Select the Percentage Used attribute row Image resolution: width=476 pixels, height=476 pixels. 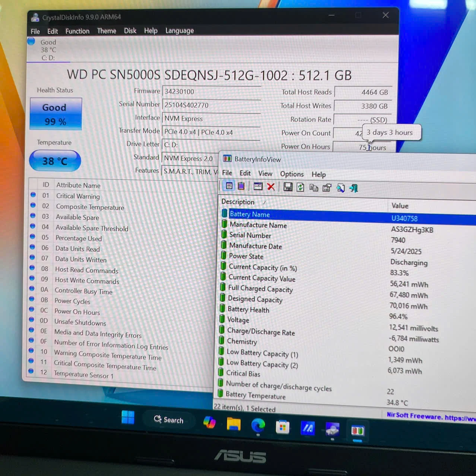pyautogui.click(x=123, y=238)
